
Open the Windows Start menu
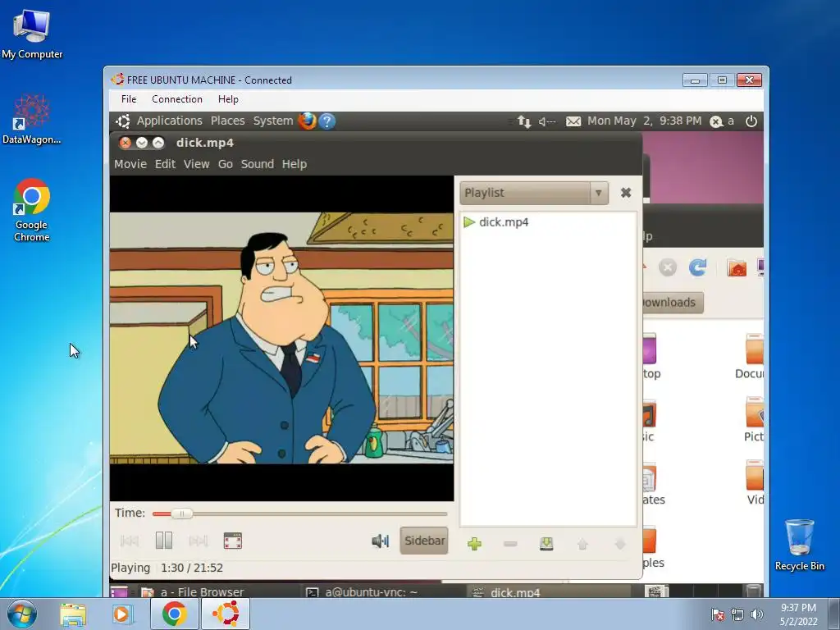point(22,614)
